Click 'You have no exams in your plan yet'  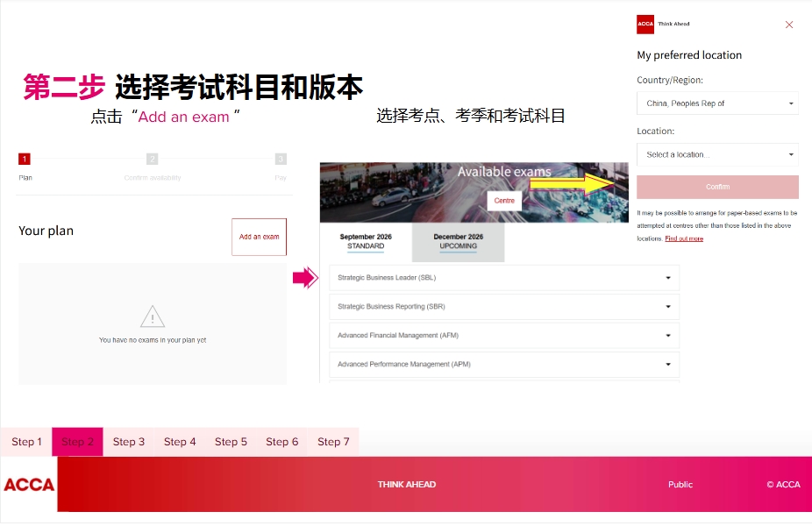[x=153, y=341]
